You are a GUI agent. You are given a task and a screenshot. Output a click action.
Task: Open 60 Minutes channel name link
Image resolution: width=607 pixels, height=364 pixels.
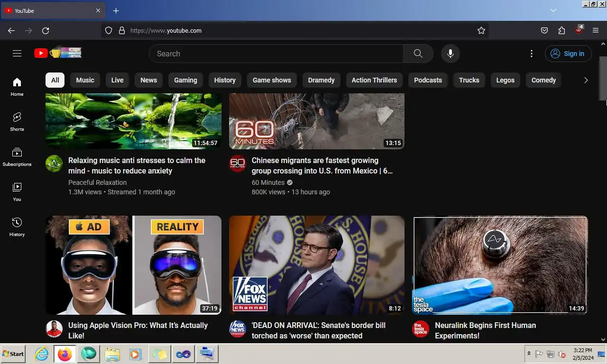pyautogui.click(x=268, y=182)
